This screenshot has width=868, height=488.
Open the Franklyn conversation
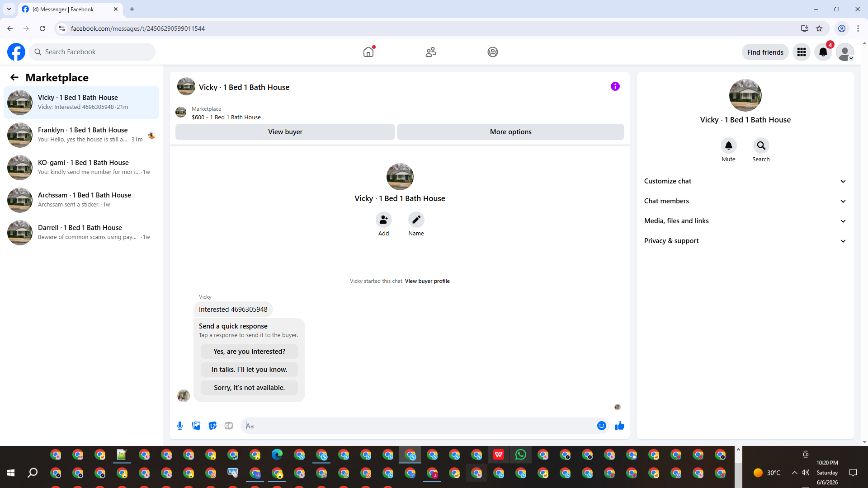(81, 135)
